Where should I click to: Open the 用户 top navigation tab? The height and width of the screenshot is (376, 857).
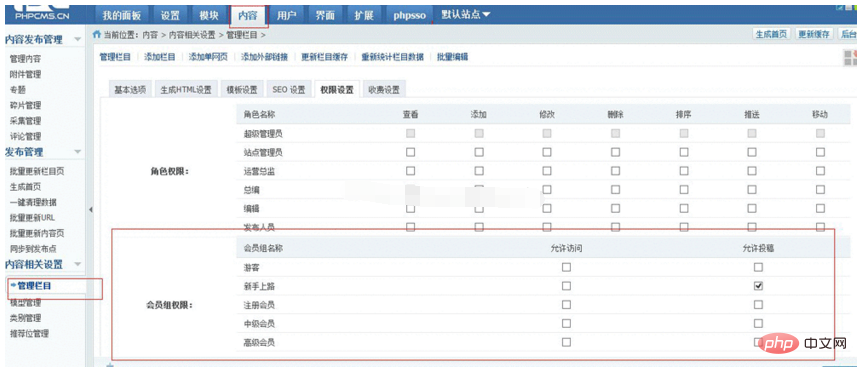tap(286, 15)
